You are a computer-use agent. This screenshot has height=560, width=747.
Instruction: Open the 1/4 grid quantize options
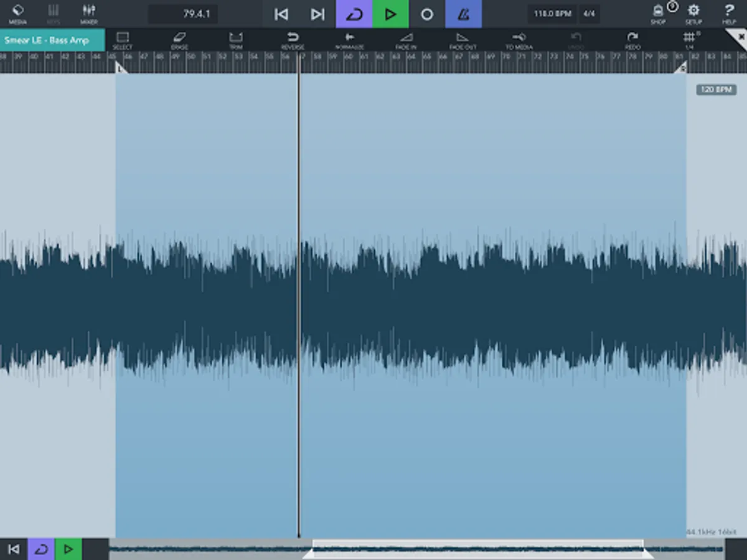point(689,40)
